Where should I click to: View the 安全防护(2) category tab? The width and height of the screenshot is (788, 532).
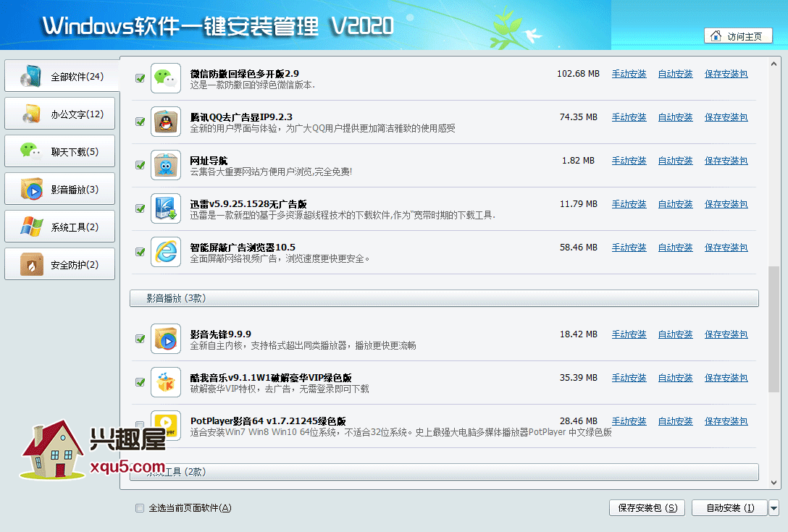tap(60, 264)
